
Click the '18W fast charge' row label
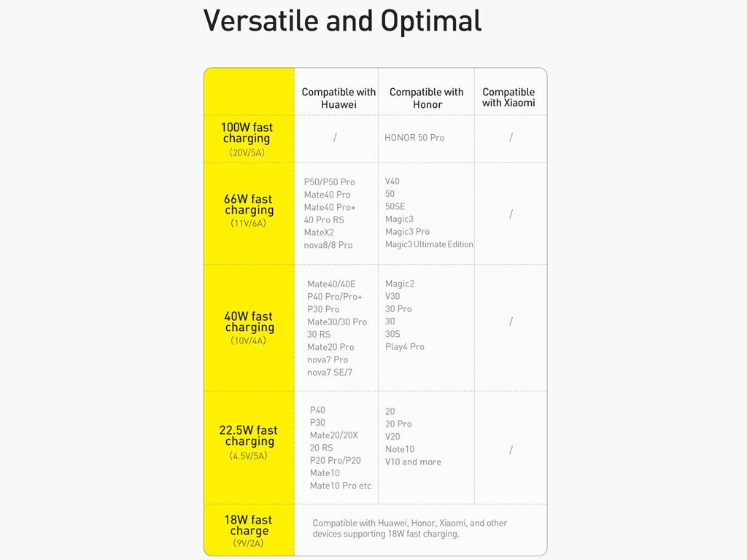pos(249,526)
